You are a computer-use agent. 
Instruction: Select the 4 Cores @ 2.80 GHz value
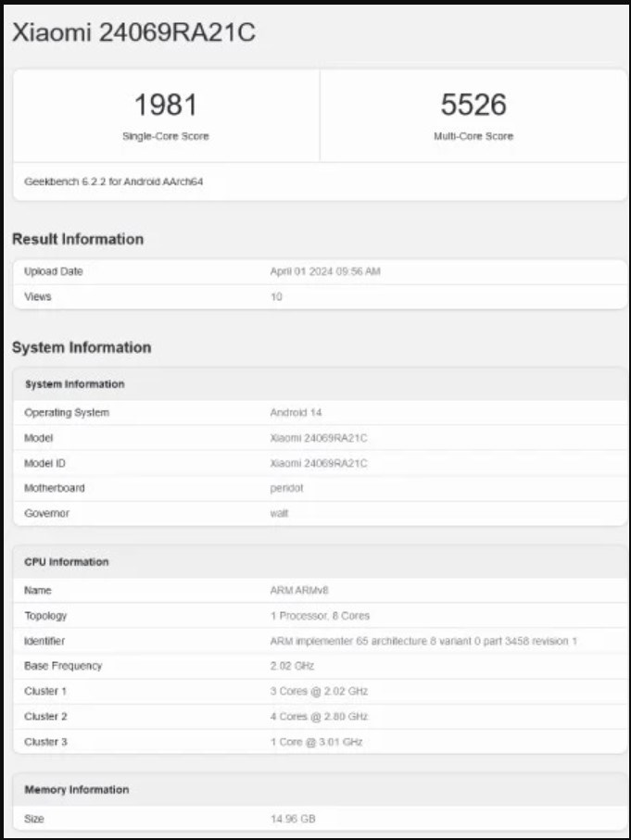pyautogui.click(x=319, y=716)
